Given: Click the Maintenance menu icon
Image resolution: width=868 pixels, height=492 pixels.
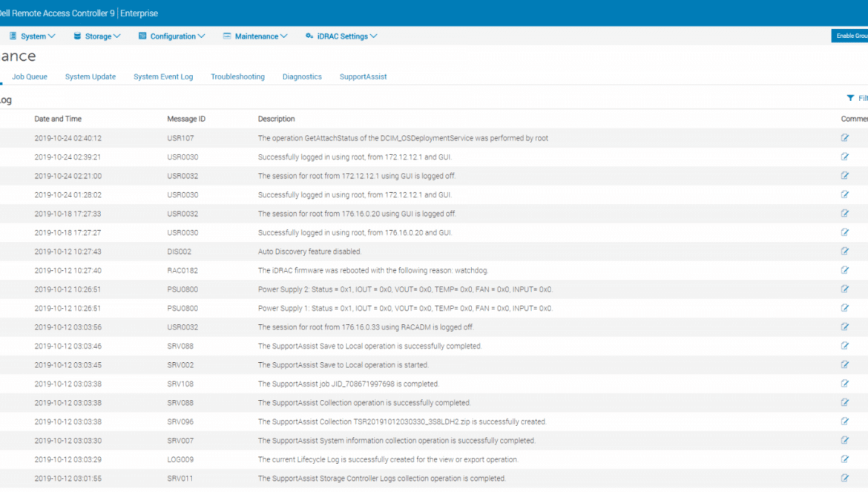Looking at the screenshot, I should (227, 36).
